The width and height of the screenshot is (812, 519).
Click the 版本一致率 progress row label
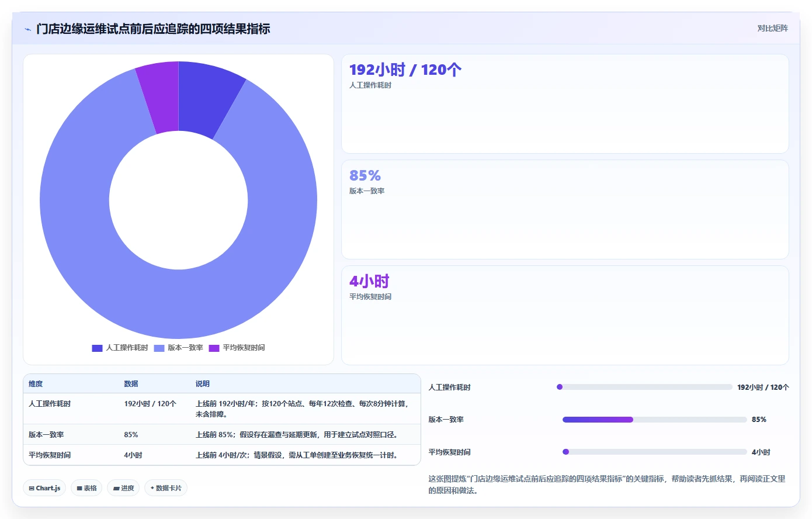click(446, 420)
